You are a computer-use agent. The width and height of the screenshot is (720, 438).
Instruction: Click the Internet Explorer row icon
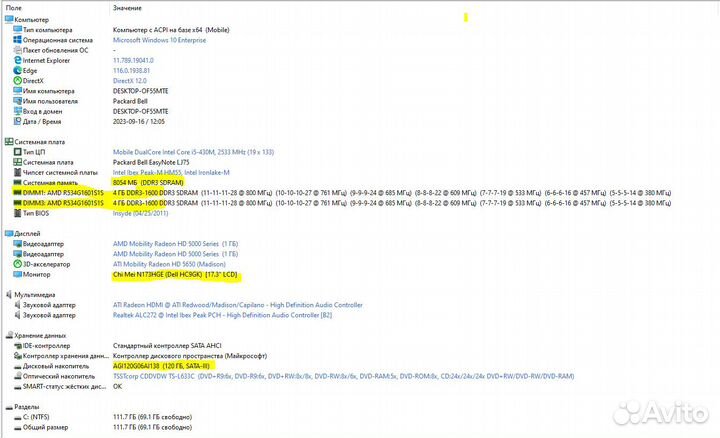[x=16, y=60]
